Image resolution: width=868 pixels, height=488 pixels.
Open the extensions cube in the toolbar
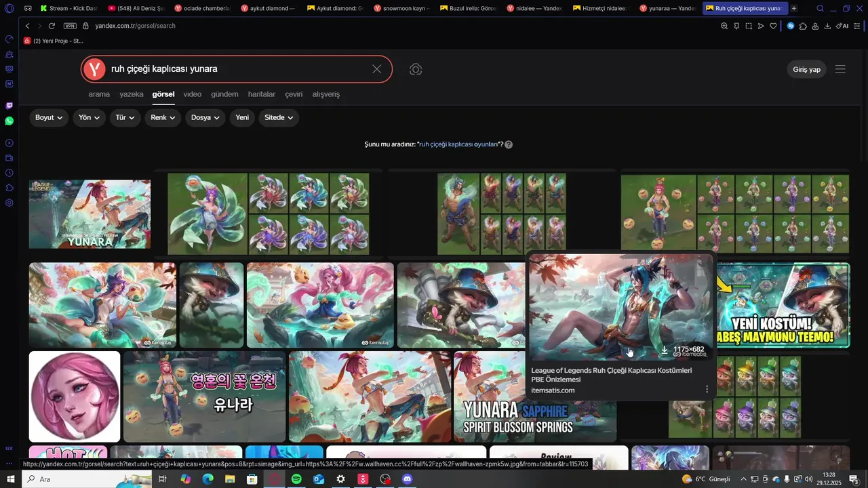pos(803,26)
